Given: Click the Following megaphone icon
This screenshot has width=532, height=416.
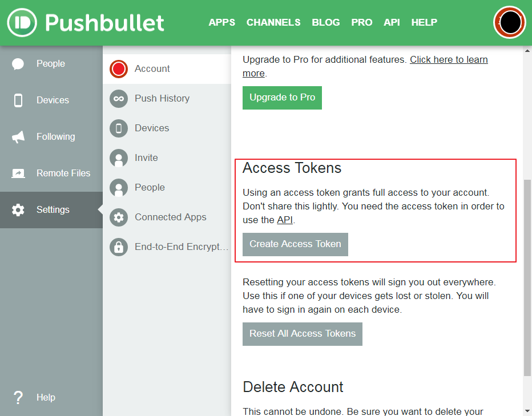Looking at the screenshot, I should (18, 137).
